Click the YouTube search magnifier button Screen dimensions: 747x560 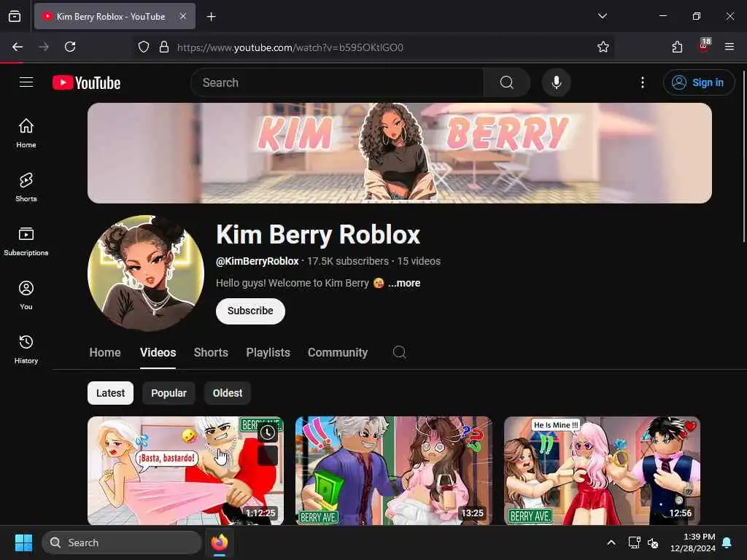click(x=507, y=82)
